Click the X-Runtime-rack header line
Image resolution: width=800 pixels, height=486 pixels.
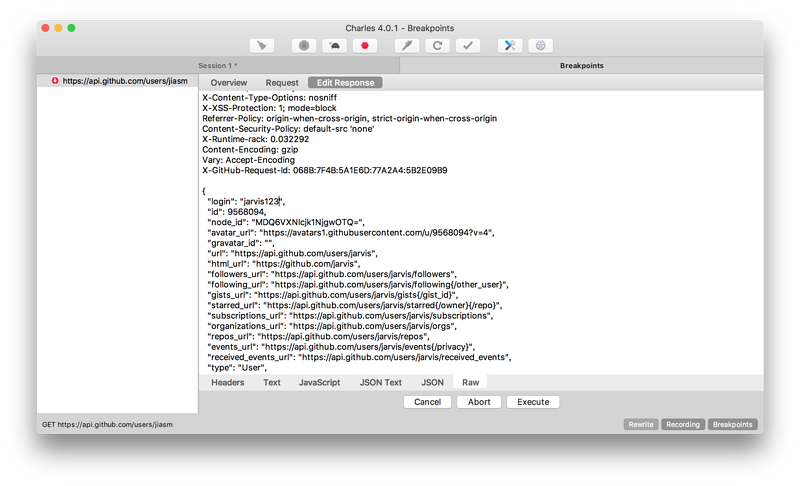click(x=255, y=139)
